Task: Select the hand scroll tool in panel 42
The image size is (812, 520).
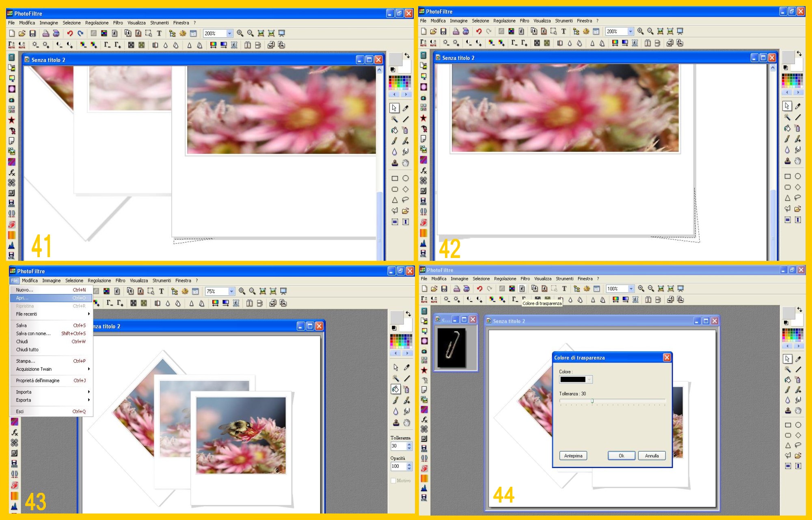Action: pos(798,161)
